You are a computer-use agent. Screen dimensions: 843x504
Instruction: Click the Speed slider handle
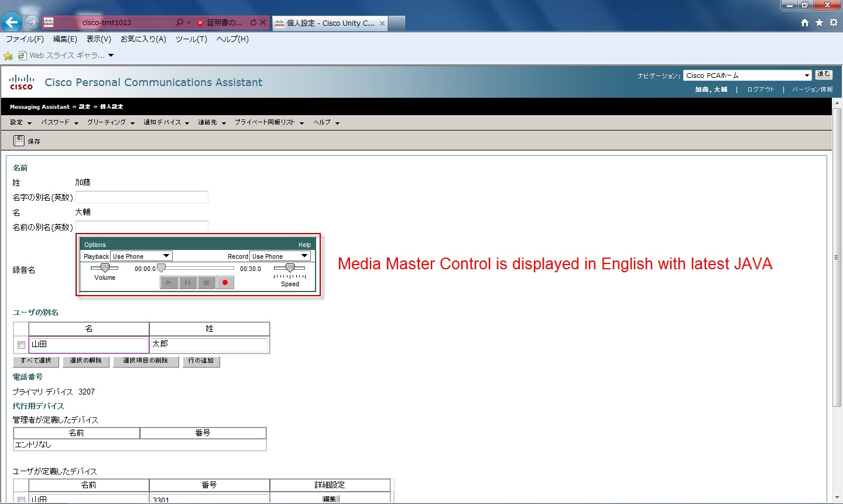pos(290,268)
